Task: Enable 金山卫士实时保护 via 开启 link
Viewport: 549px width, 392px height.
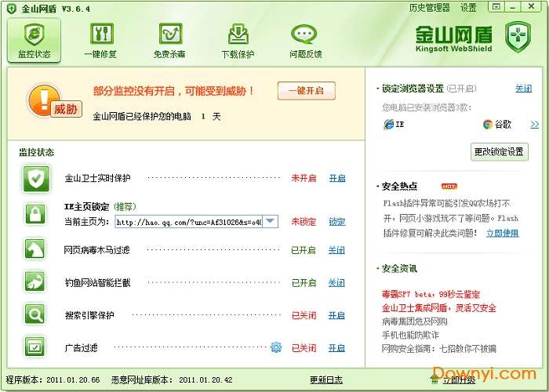Action: pyautogui.click(x=337, y=179)
